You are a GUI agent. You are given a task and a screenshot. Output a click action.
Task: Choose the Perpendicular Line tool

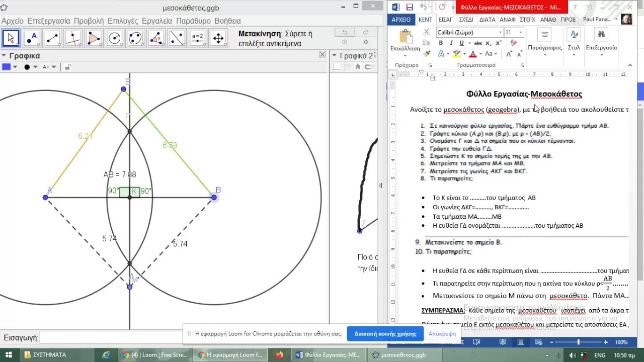(73, 38)
